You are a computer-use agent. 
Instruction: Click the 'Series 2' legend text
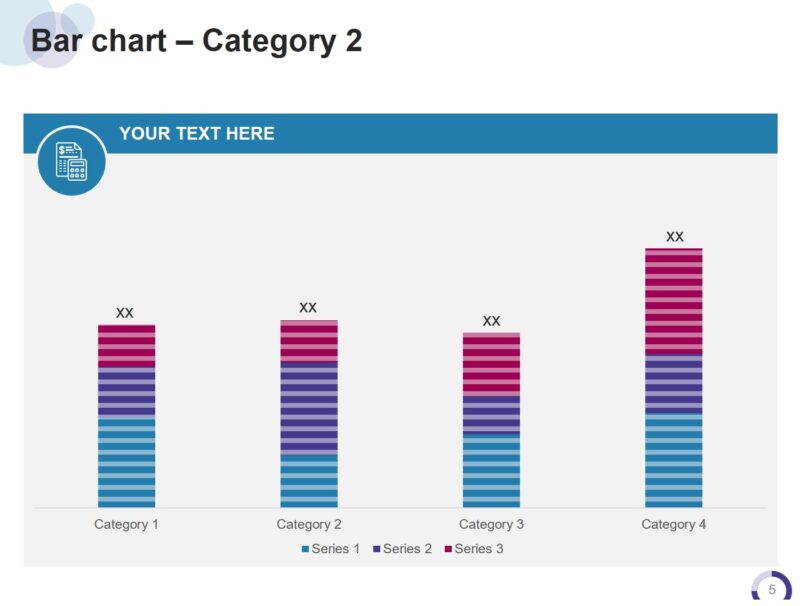pos(407,549)
